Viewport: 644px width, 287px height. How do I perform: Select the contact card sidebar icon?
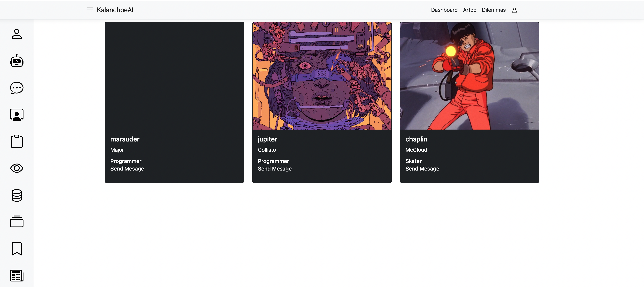17,115
